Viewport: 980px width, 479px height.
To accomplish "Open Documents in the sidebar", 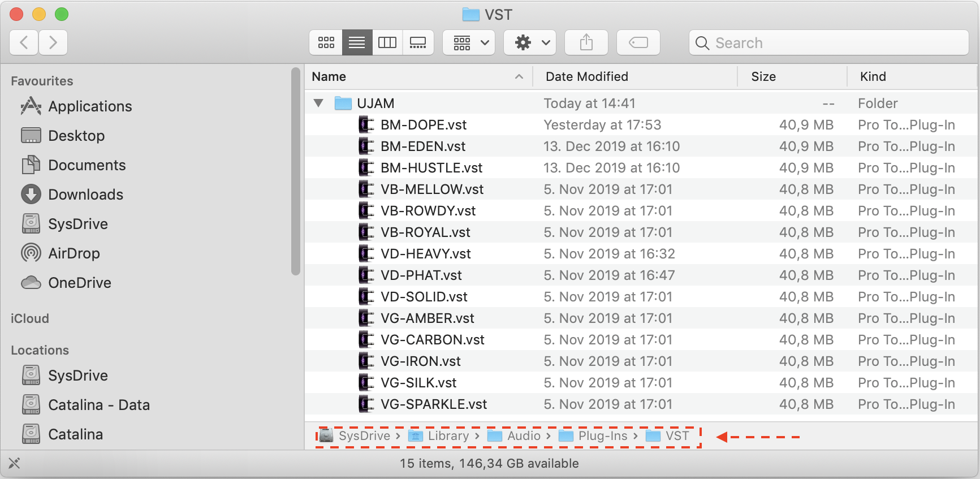I will pos(73,165).
